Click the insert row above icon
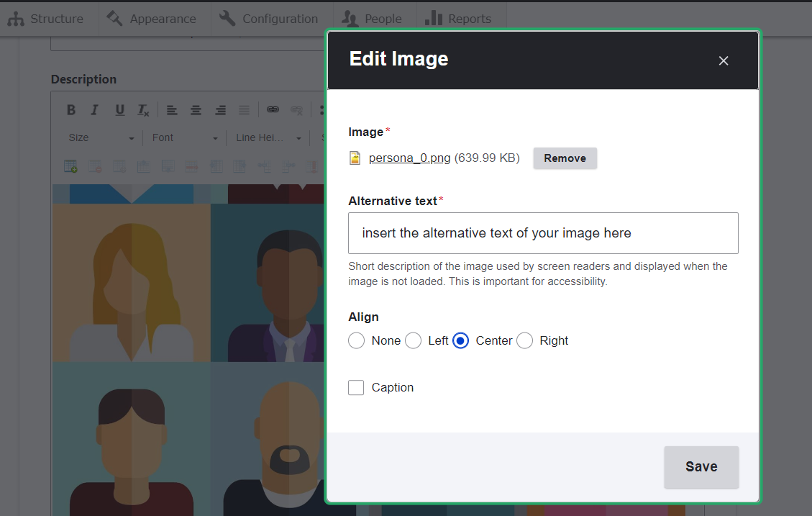 143,166
